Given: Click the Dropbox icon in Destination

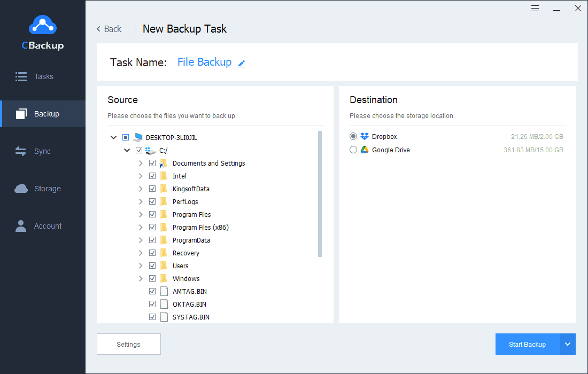Looking at the screenshot, I should (x=365, y=137).
